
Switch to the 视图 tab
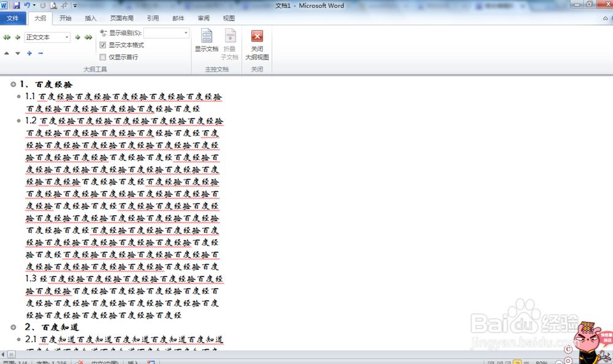[x=229, y=18]
